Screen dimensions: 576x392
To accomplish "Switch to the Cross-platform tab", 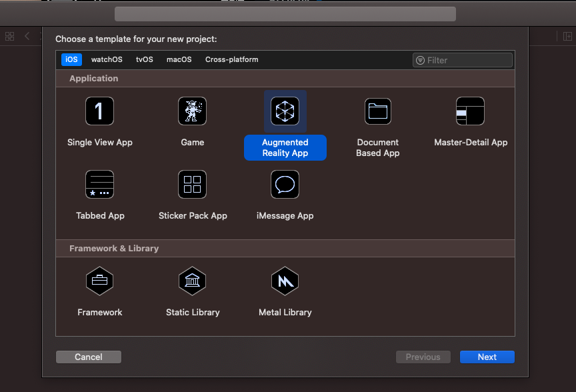I will click(x=231, y=59).
